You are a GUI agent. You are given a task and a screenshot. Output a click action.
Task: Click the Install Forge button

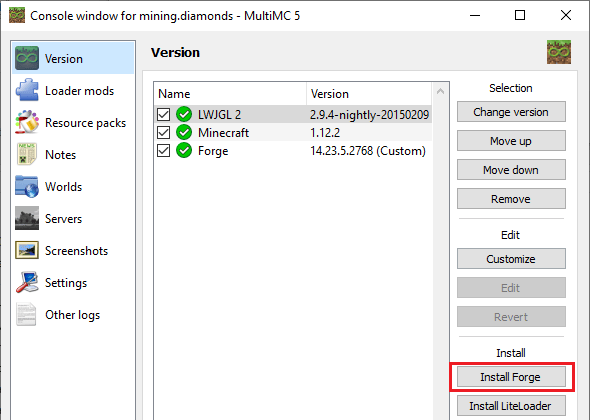click(511, 377)
